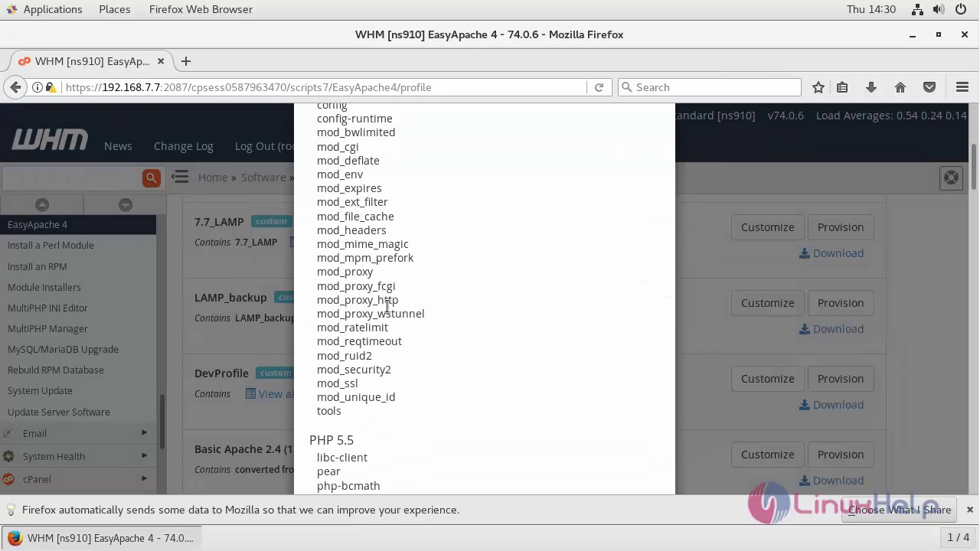Open the help lifesaver icon

point(951,178)
